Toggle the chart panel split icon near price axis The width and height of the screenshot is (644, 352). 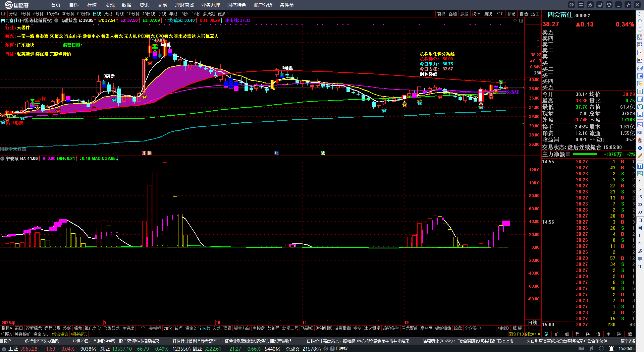[x=521, y=20]
